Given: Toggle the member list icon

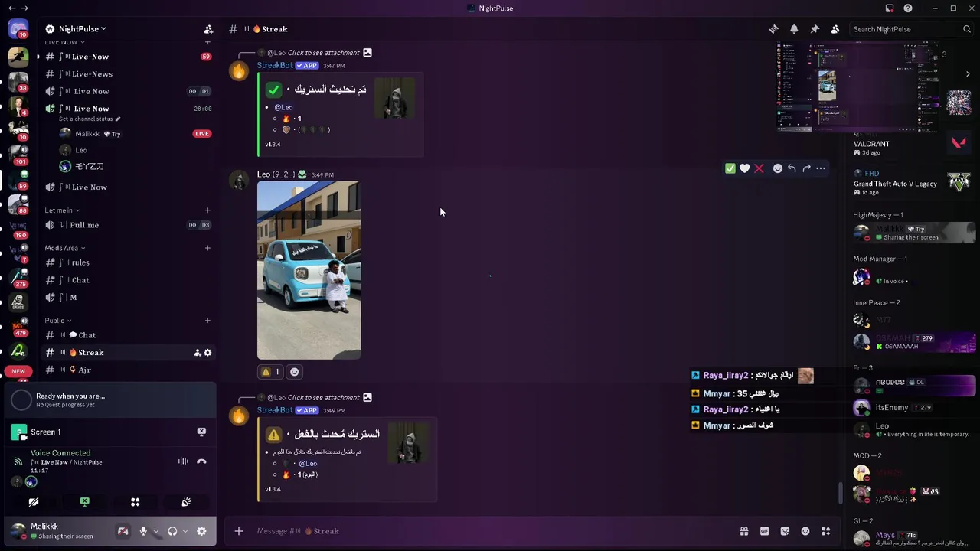Looking at the screenshot, I should 835,29.
